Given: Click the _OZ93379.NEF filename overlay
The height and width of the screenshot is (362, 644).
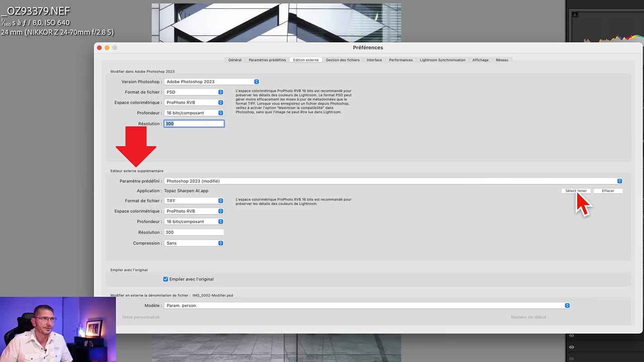Looking at the screenshot, I should (36, 11).
